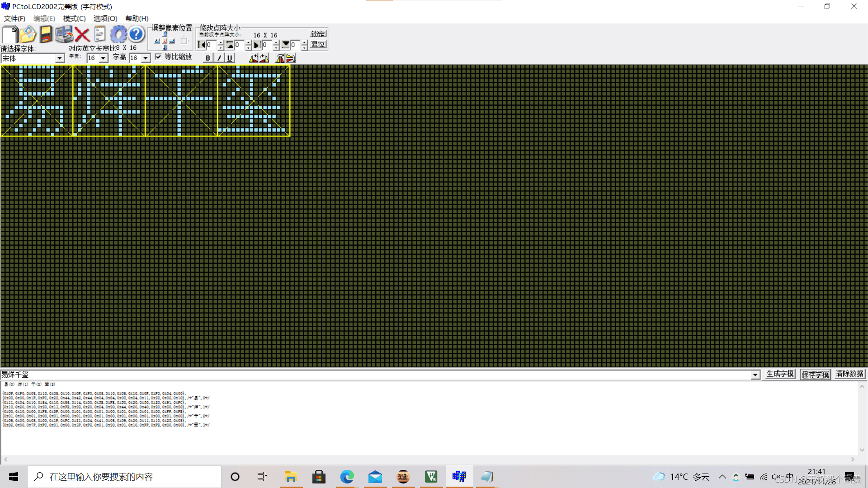Click the first yellow-red rotate icon

click(x=254, y=58)
